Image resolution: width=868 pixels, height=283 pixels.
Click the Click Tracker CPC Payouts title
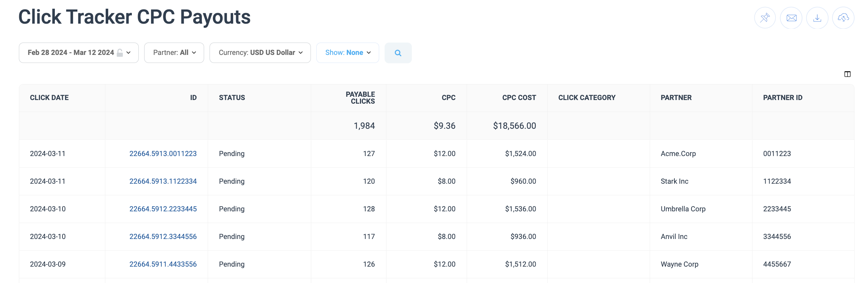coord(134,17)
